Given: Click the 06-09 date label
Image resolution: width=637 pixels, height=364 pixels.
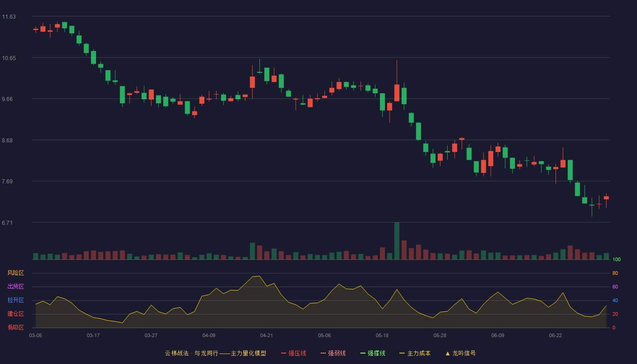Looking at the screenshot, I should point(498,335).
